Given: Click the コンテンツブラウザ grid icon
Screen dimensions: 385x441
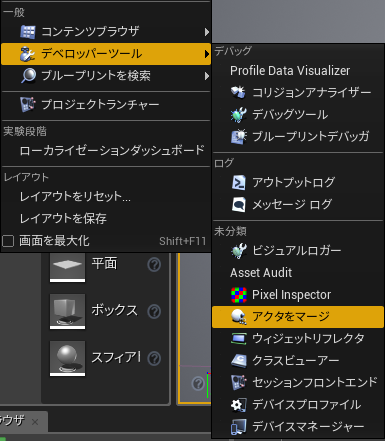Looking at the screenshot, I should click(28, 32).
